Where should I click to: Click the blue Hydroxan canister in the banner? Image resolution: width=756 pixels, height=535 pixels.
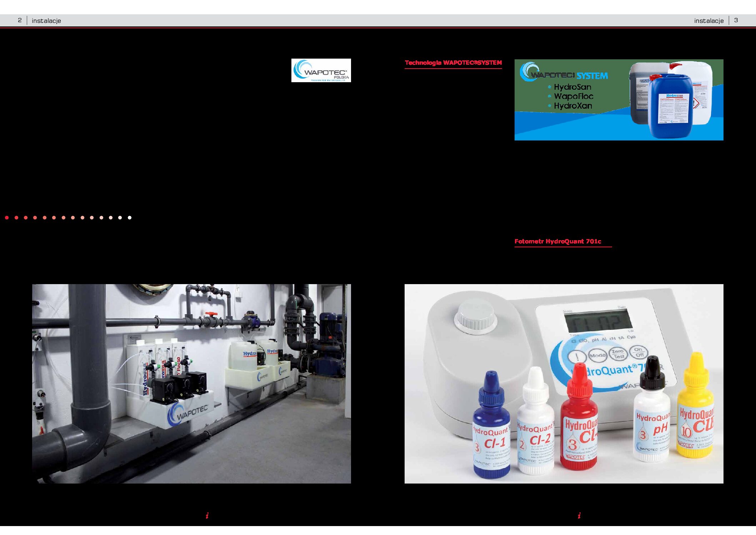(x=671, y=106)
